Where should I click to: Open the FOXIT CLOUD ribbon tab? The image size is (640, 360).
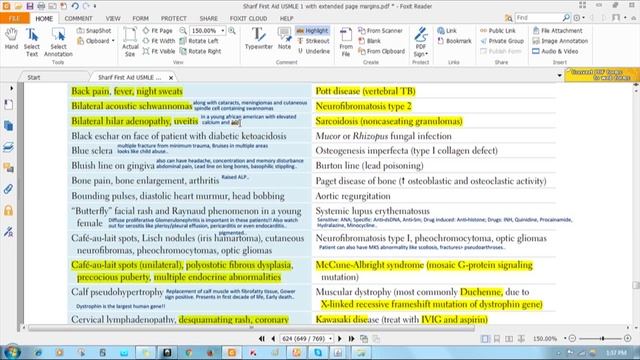click(x=248, y=18)
